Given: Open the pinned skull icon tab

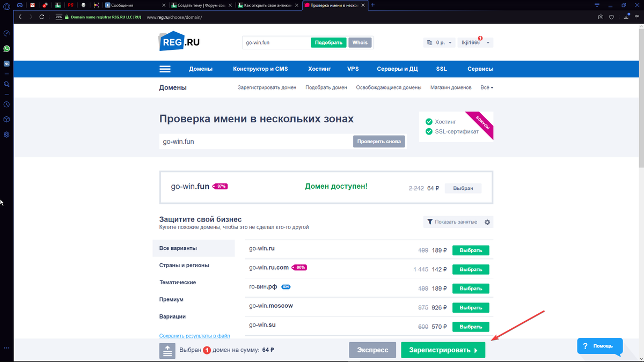Looking at the screenshot, I should pos(84,5).
